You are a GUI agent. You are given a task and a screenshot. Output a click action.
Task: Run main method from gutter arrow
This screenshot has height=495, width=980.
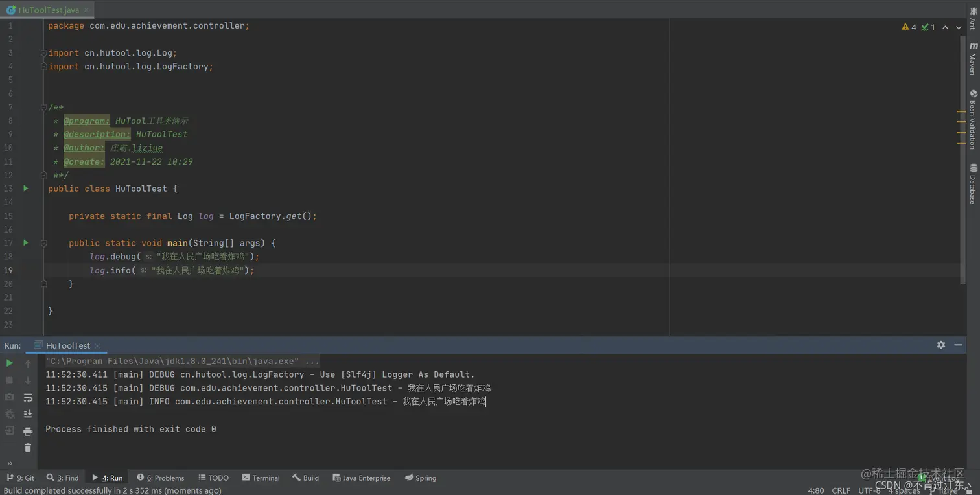(26, 243)
